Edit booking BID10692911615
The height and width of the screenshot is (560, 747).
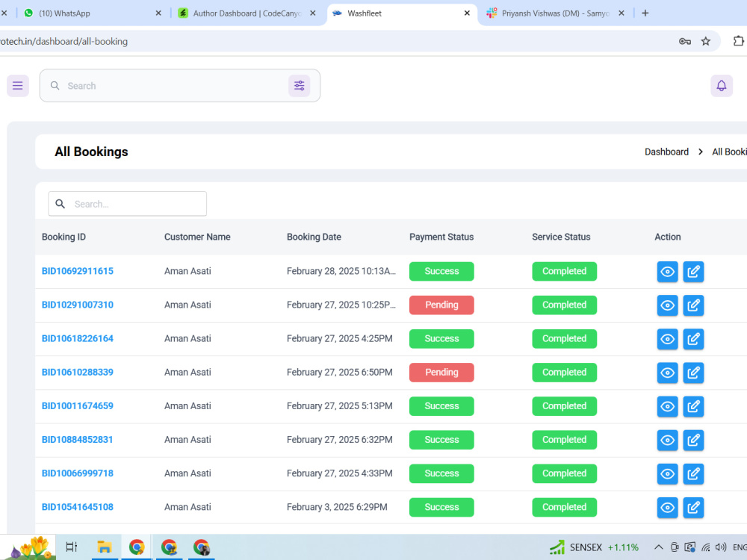[693, 272]
